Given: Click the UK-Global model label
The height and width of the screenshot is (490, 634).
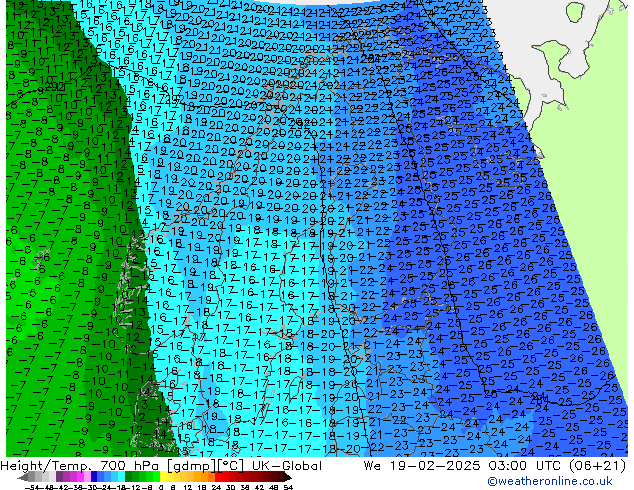Looking at the screenshot, I should click(287, 466).
